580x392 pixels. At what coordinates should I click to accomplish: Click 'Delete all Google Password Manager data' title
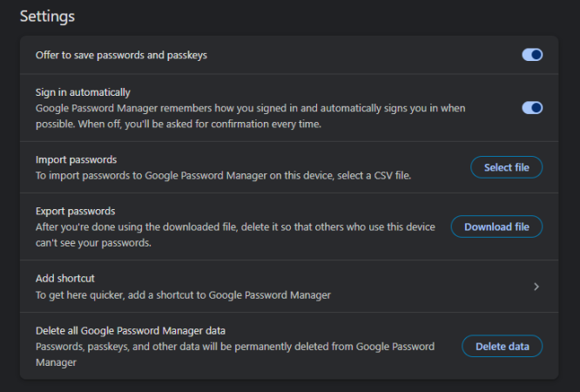click(131, 330)
